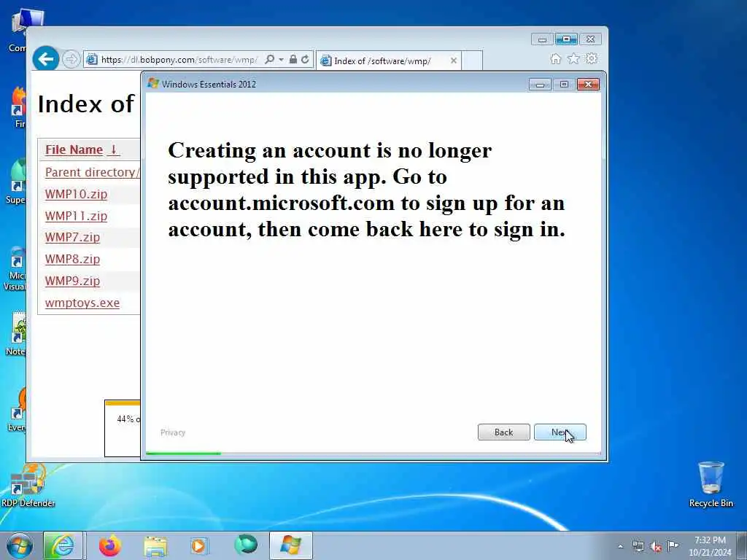The width and height of the screenshot is (747, 560).
Task: Refresh the page in Internet Explorer
Action: pos(305,60)
